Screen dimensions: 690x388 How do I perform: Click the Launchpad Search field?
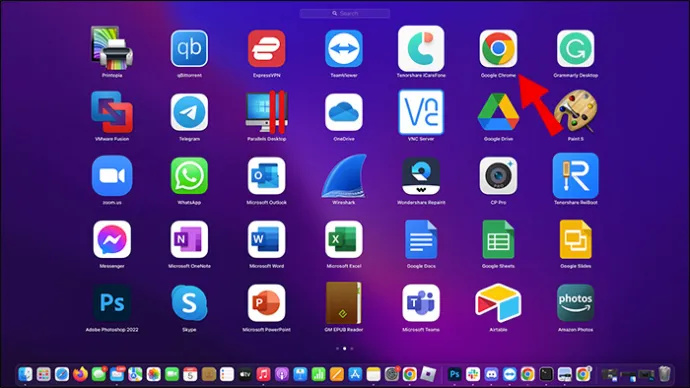point(345,14)
